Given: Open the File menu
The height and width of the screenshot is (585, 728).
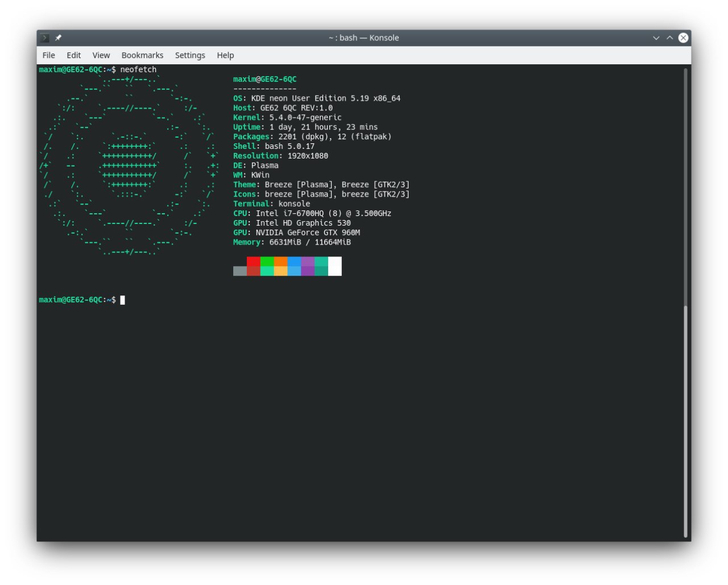Looking at the screenshot, I should click(49, 55).
